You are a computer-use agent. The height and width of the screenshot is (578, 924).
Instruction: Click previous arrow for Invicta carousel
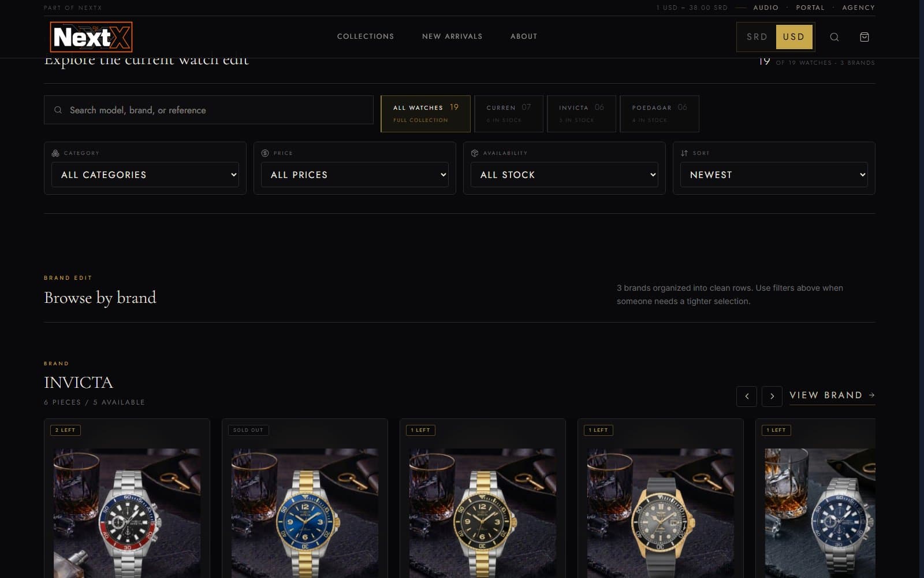pos(747,396)
